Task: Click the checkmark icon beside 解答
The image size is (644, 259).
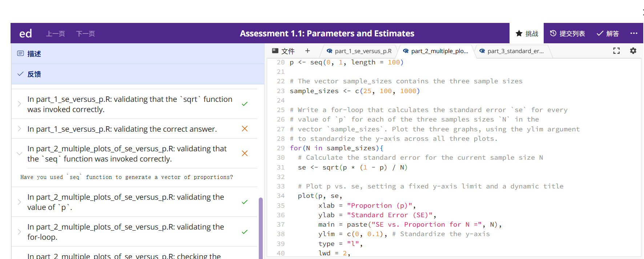Action: [x=600, y=33]
